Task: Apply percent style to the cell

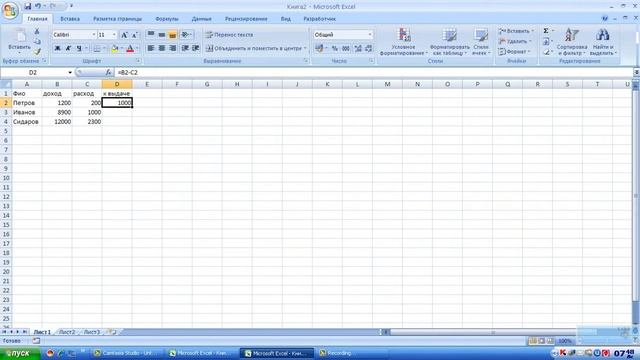Action: pyautogui.click(x=335, y=49)
